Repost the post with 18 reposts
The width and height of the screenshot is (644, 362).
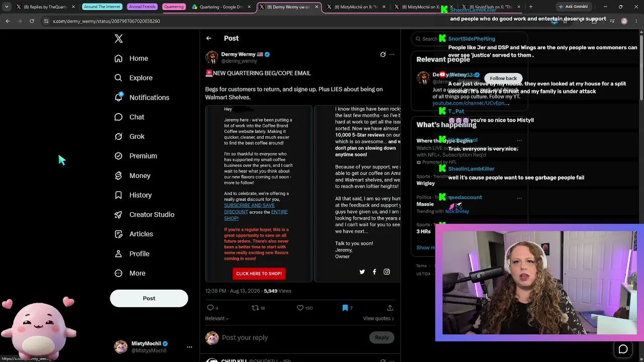(x=255, y=308)
